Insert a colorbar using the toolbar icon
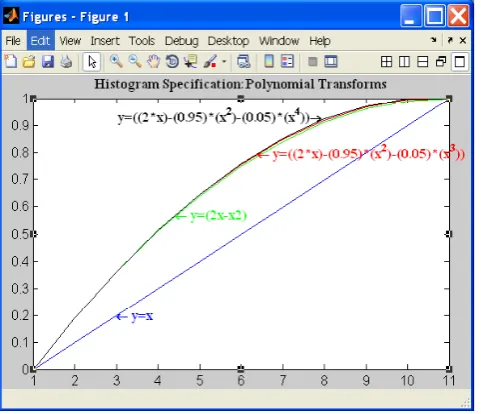 click(269, 62)
